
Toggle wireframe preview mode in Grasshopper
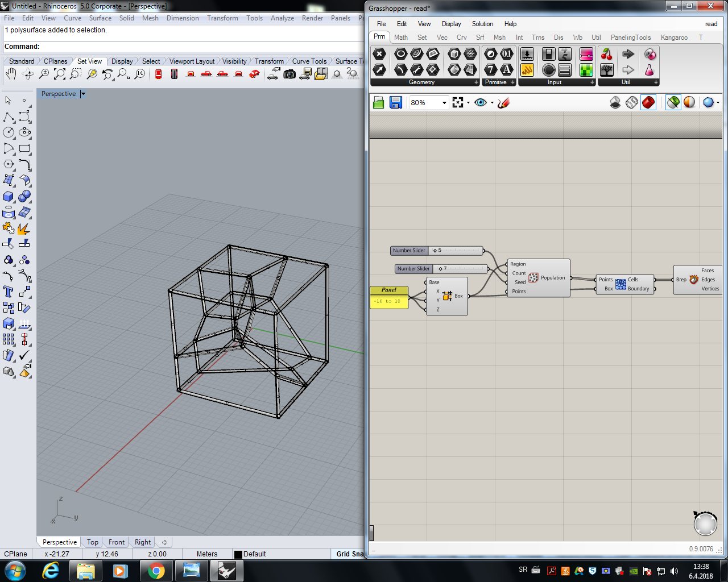tap(632, 102)
